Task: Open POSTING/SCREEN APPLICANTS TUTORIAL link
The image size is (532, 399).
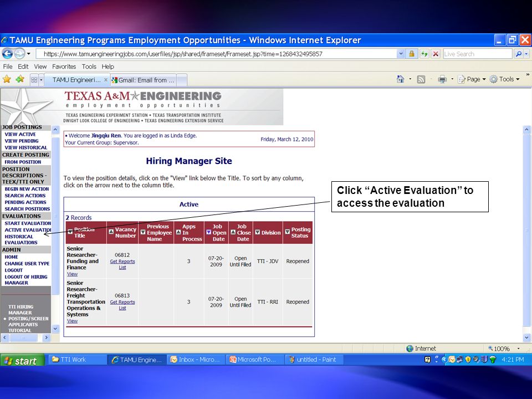Action: [x=28, y=324]
